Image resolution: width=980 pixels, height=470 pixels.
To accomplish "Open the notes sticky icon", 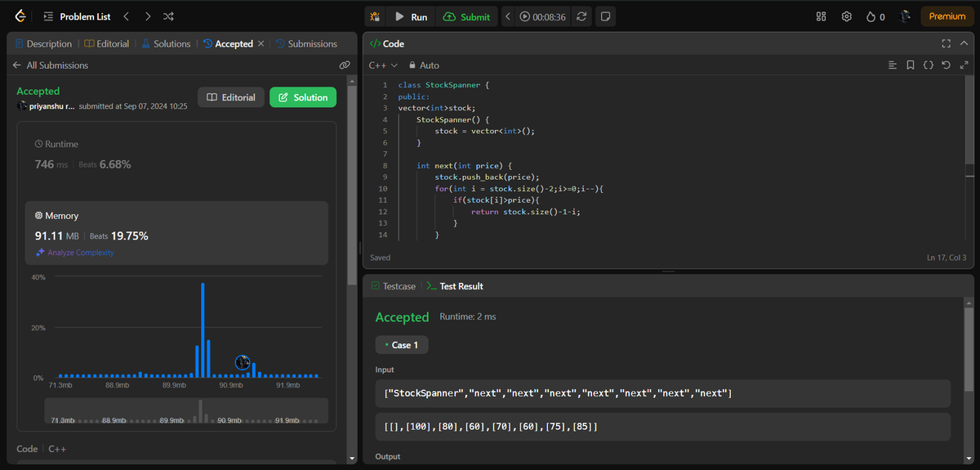I will click(605, 16).
